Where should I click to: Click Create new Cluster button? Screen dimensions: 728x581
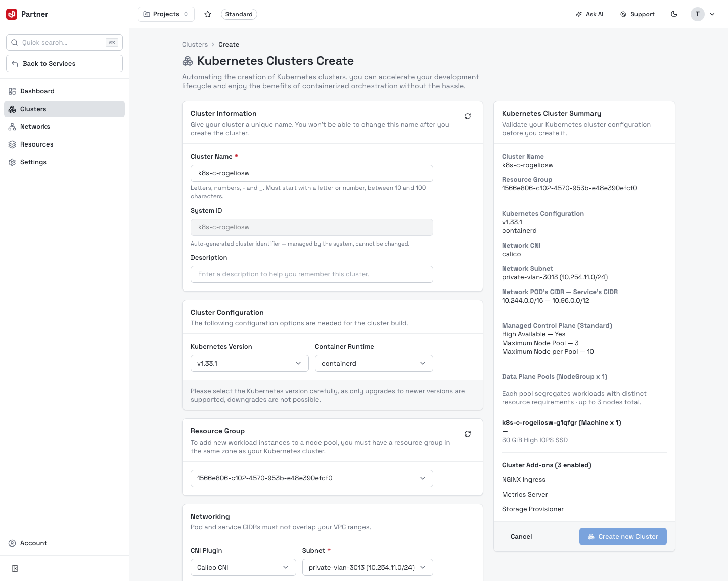623,537
